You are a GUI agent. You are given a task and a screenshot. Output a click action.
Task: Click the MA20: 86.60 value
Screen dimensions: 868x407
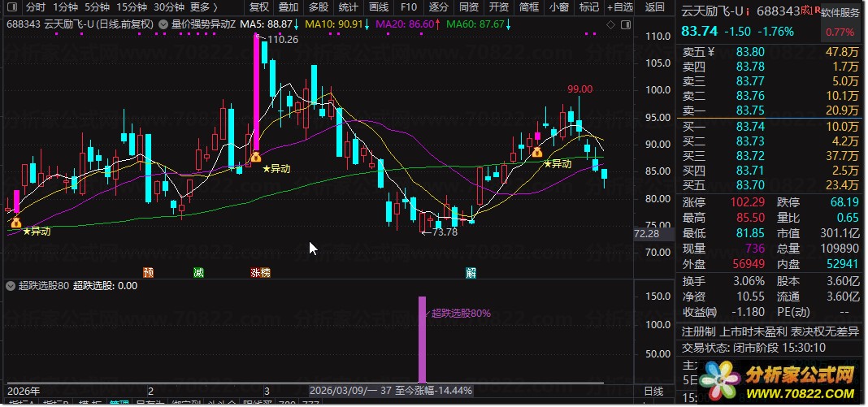point(407,24)
